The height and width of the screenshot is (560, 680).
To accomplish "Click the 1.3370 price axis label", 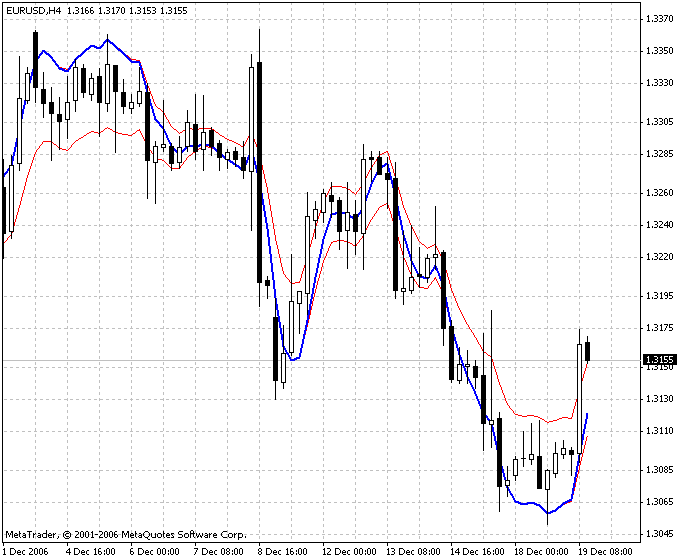I will (659, 19).
